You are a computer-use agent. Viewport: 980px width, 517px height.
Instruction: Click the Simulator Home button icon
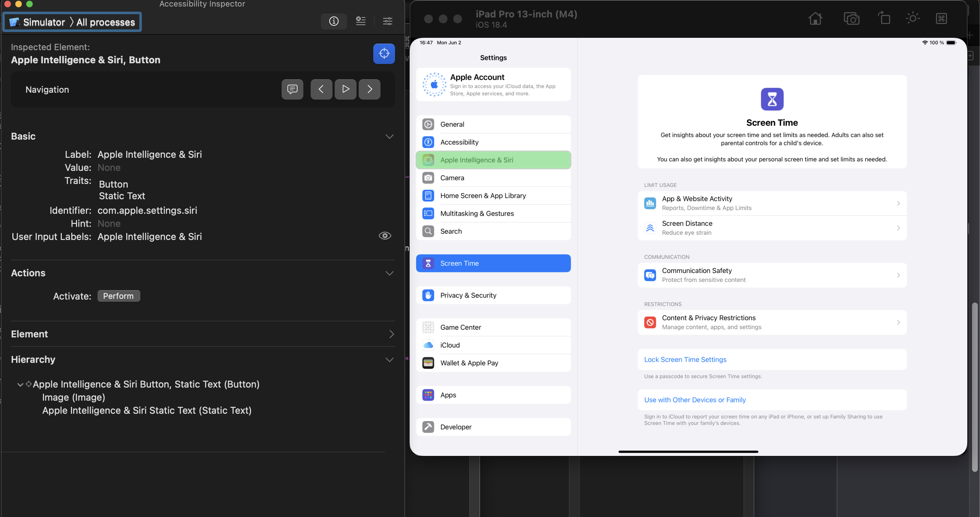pyautogui.click(x=815, y=19)
